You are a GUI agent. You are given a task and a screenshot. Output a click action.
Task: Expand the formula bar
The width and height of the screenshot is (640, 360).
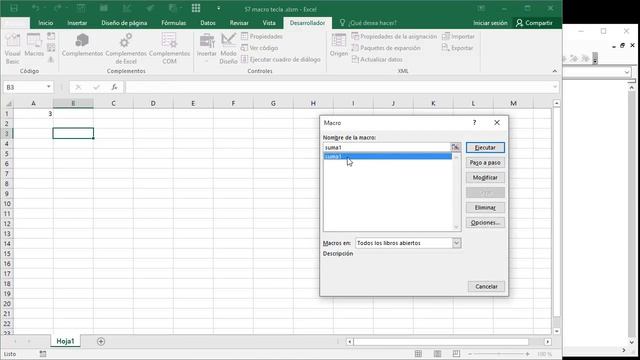[x=555, y=87]
